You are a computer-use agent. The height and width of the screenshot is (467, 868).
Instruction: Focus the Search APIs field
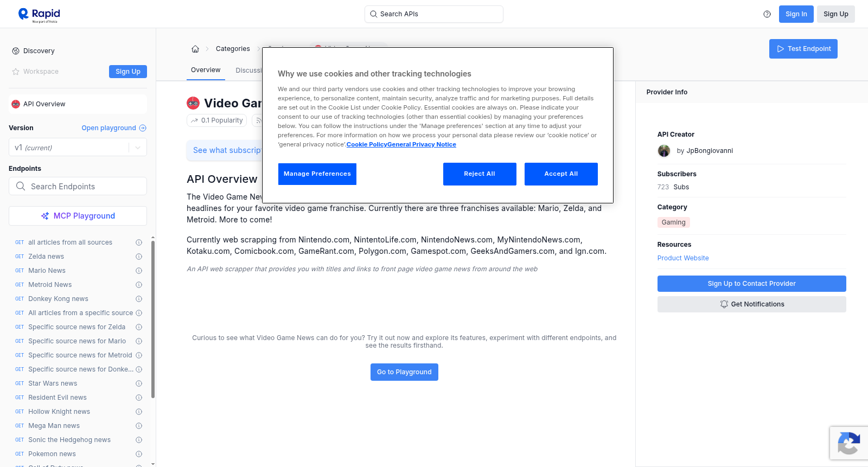(x=434, y=14)
